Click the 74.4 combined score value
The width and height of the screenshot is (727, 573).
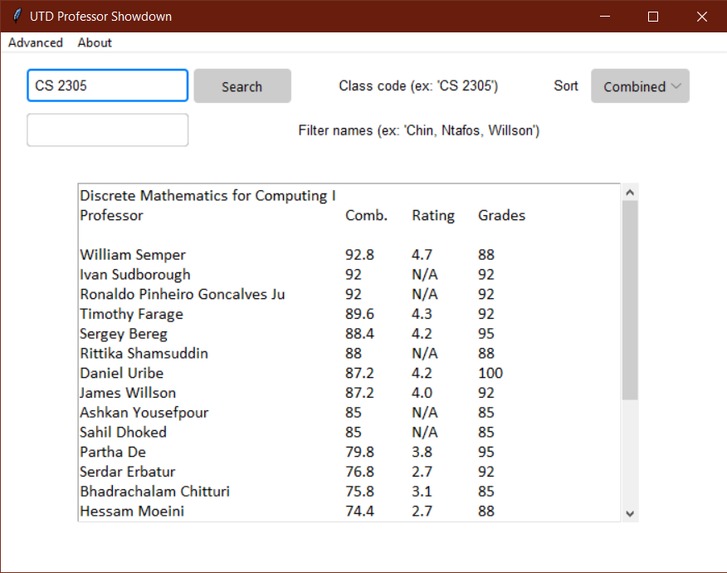tap(359, 511)
